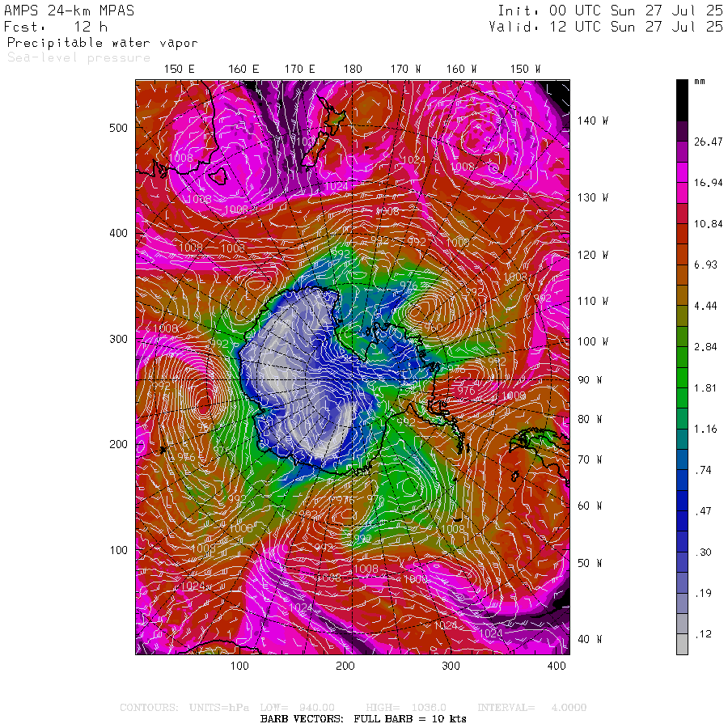
Task: Click the '100 W' longitude label
Action: coord(593,341)
